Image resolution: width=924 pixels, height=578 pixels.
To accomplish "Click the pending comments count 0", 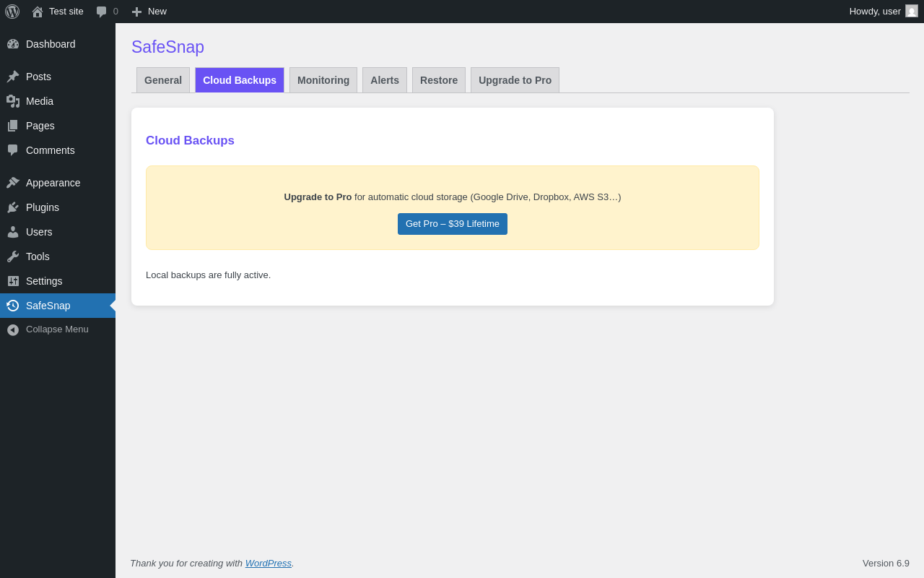I will 115,12.
